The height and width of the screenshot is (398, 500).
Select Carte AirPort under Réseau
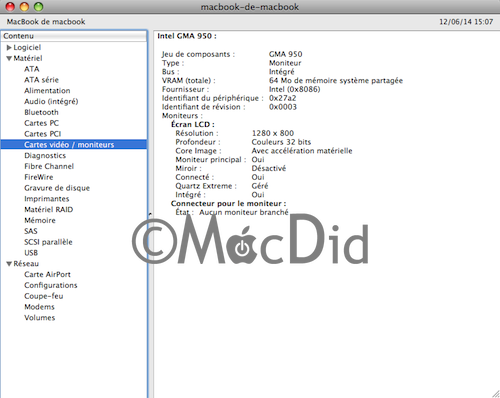coord(47,275)
